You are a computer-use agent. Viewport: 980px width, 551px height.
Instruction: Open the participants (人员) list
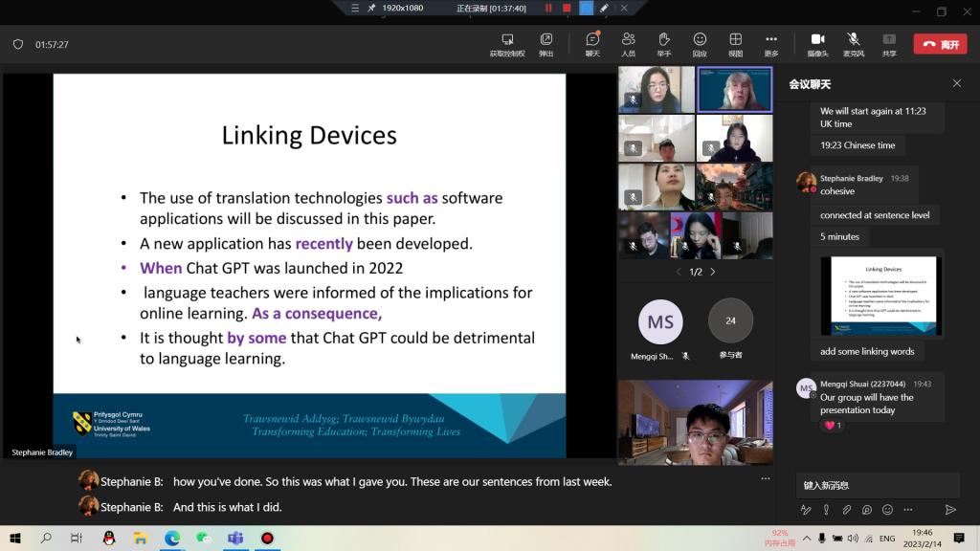click(x=628, y=40)
